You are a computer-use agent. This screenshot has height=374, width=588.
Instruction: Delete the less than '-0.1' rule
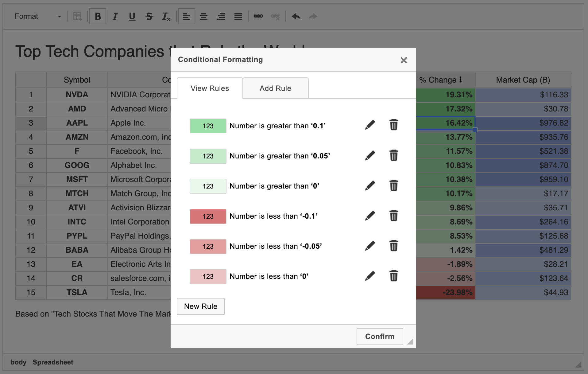[394, 216]
